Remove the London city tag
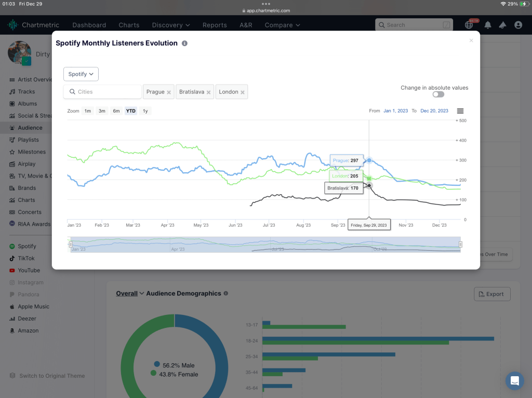 [243, 92]
